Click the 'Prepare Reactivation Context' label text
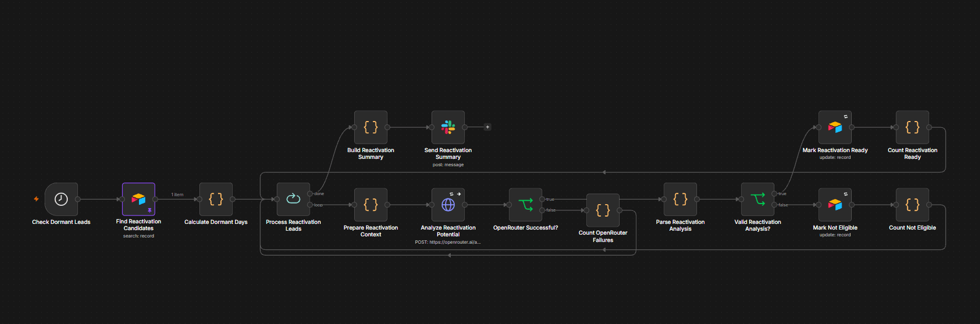Viewport: 980px width, 324px height. coord(371,231)
